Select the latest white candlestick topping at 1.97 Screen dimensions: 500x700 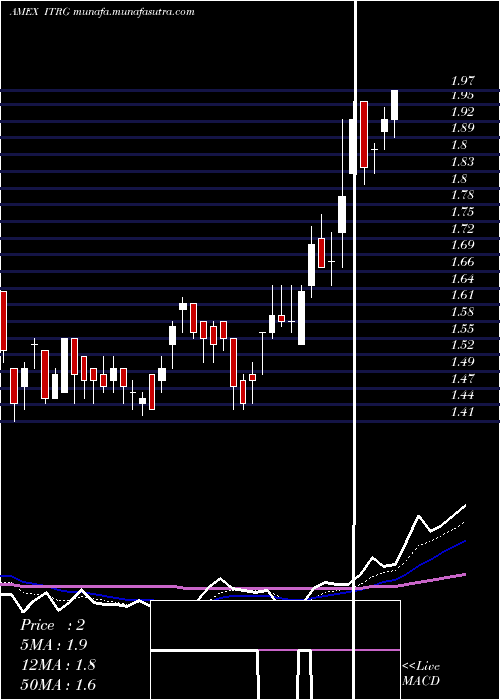point(395,105)
